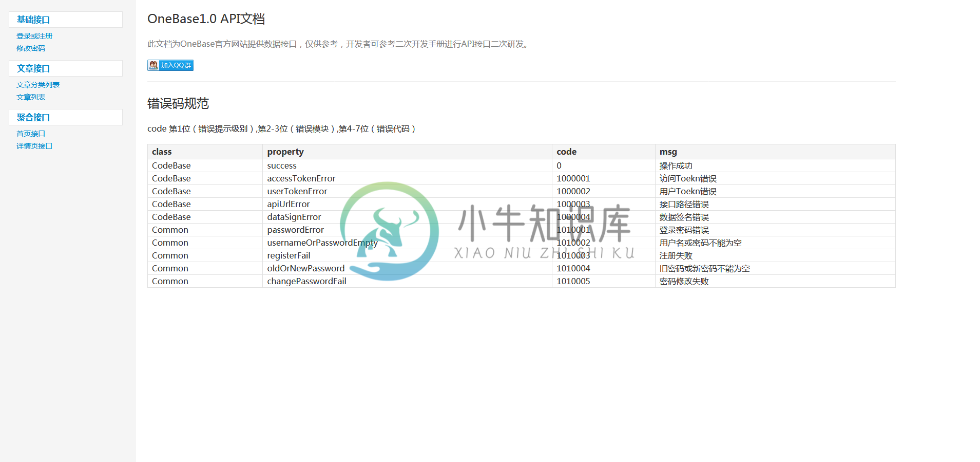Open the 详情页接口 link
This screenshot has width=980, height=462.
click(x=34, y=146)
